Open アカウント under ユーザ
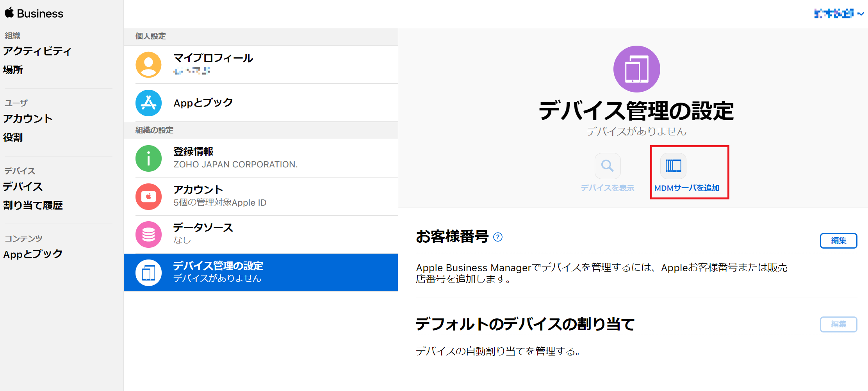This screenshot has width=868, height=391. (28, 118)
